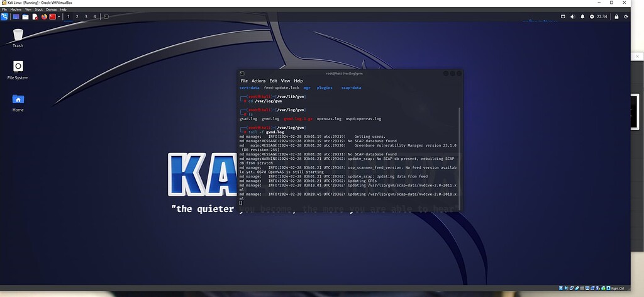Open the file manager panel launcher

(x=25, y=16)
